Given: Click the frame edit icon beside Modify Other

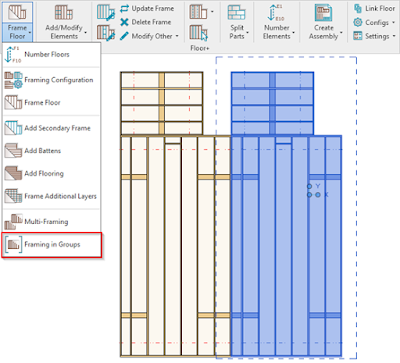Looking at the screenshot, I should point(106,33).
